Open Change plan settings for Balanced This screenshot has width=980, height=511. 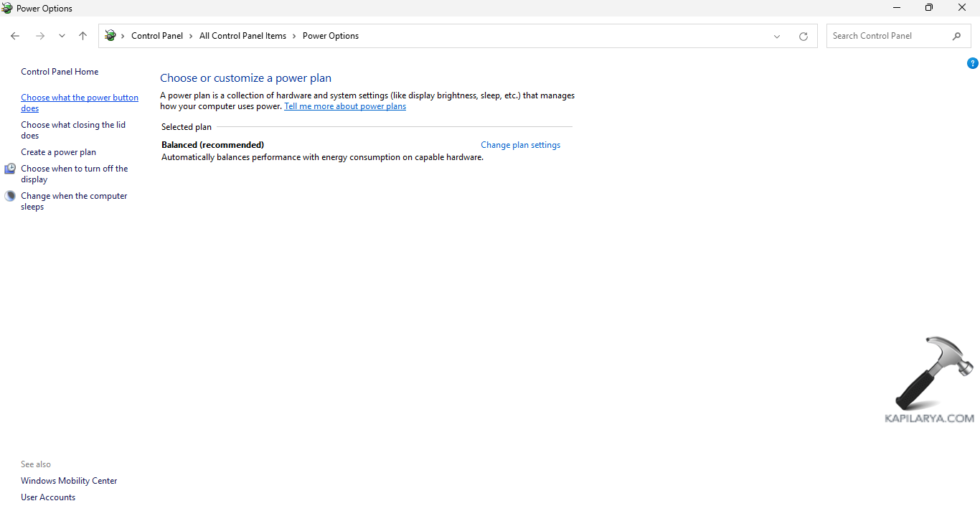pyautogui.click(x=520, y=145)
